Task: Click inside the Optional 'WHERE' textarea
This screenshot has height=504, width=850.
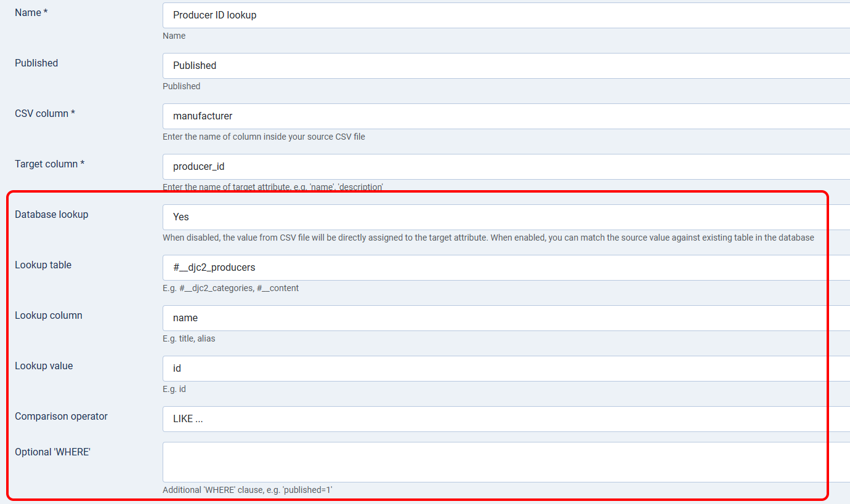Action: [x=506, y=462]
